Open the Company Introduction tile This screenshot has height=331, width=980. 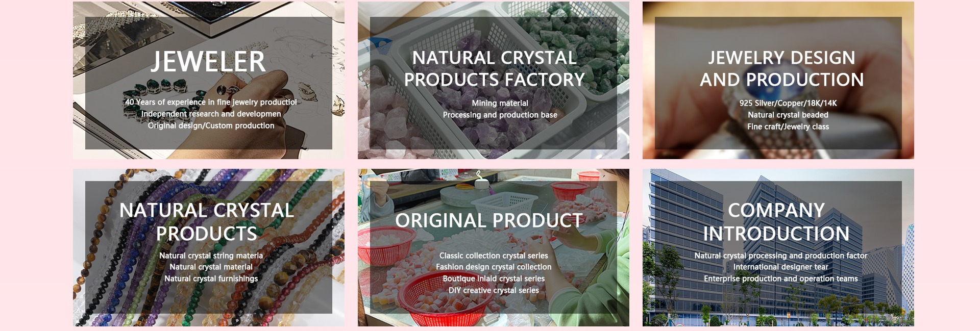[778, 247]
